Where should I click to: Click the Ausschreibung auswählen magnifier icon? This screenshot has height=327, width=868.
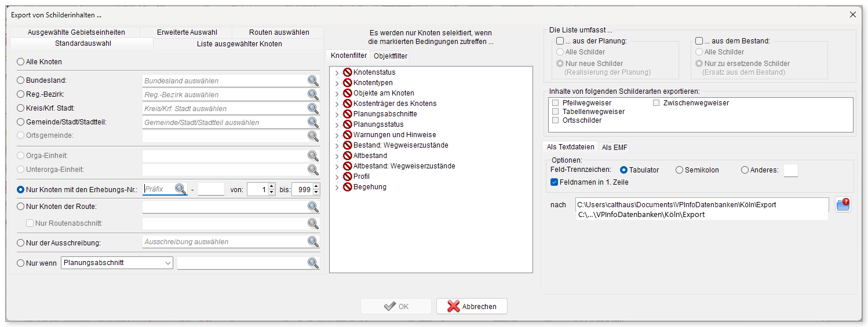(x=313, y=242)
